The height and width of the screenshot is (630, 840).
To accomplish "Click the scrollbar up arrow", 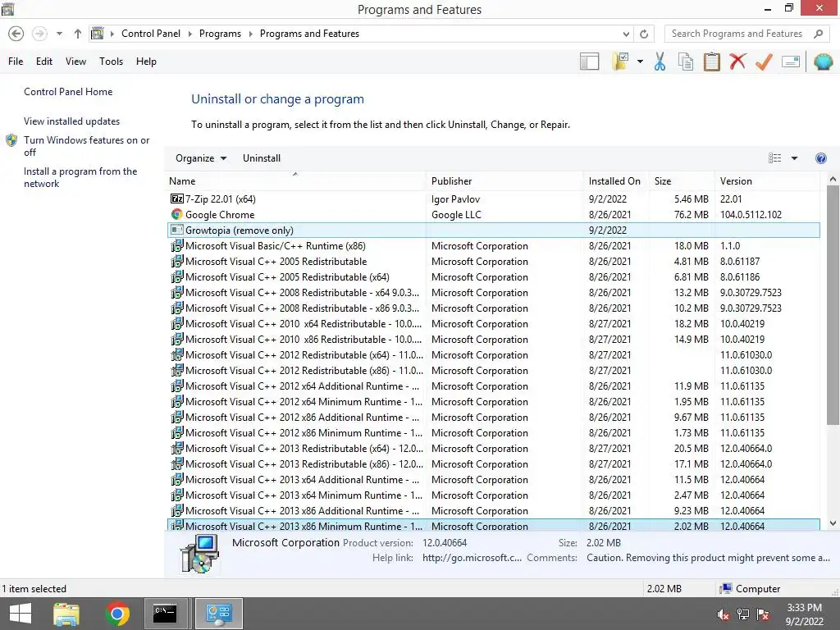I will [x=833, y=180].
